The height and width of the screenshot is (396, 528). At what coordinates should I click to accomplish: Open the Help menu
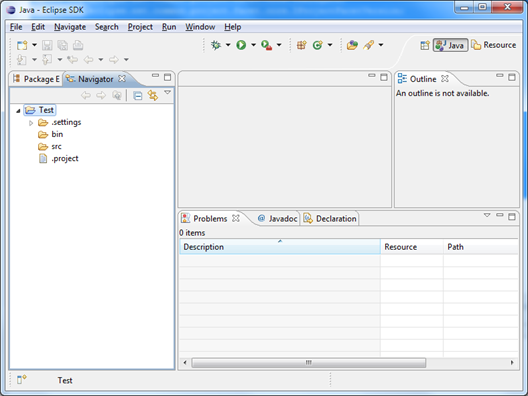click(x=233, y=27)
